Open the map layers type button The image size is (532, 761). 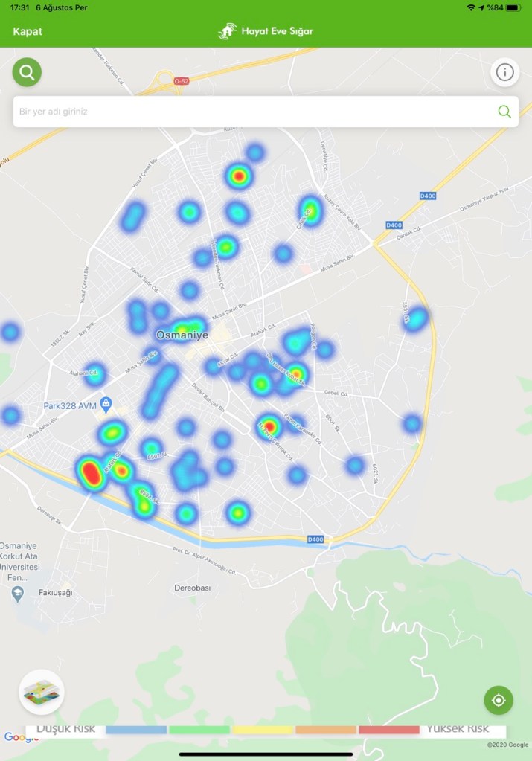coord(42,692)
